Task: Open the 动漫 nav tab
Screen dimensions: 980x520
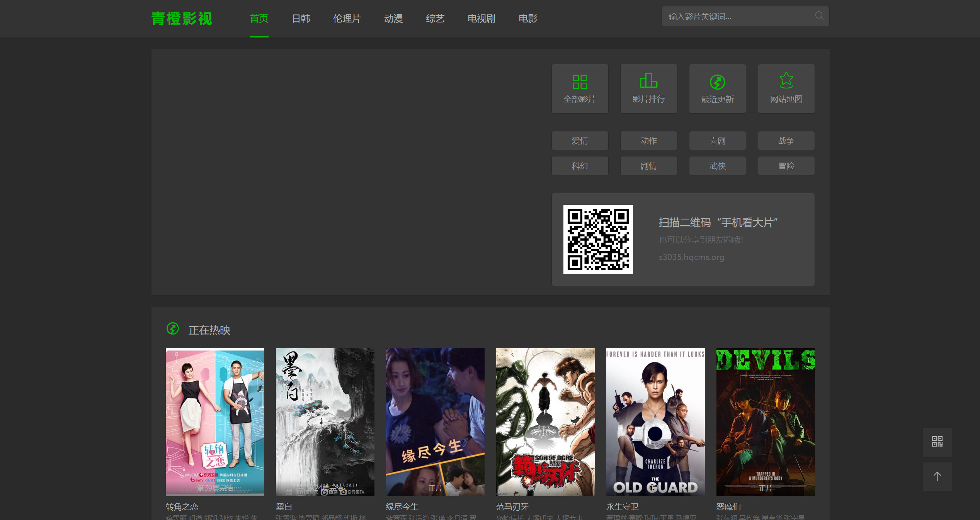Action: [x=393, y=19]
